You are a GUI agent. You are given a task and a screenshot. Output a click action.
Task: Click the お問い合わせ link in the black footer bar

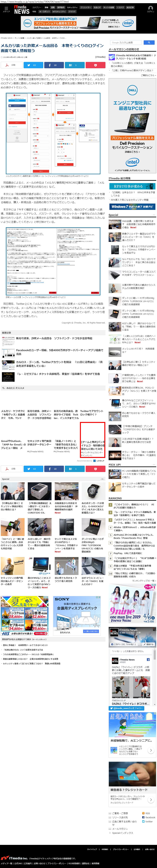[x=150, y=849]
